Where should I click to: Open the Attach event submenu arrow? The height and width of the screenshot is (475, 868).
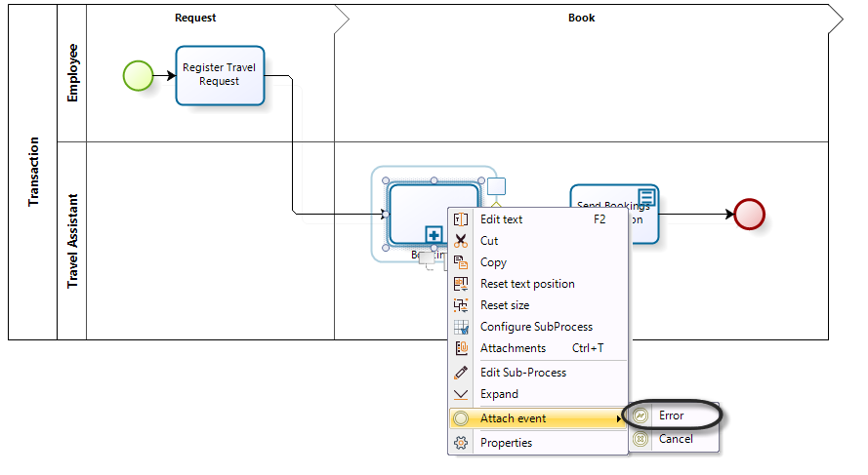[617, 419]
